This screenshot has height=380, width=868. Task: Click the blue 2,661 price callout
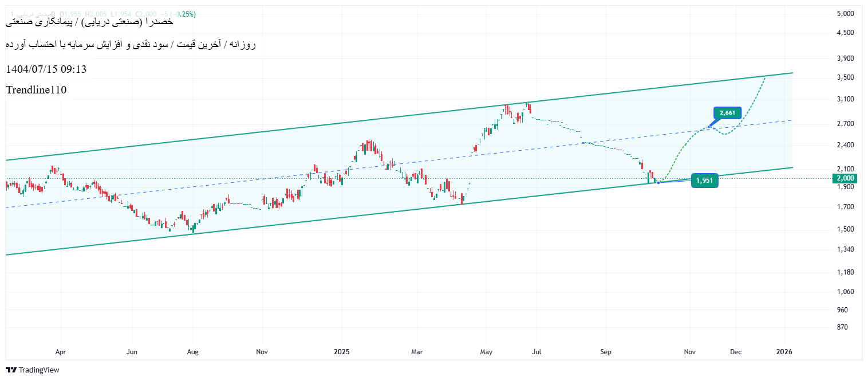(727, 113)
